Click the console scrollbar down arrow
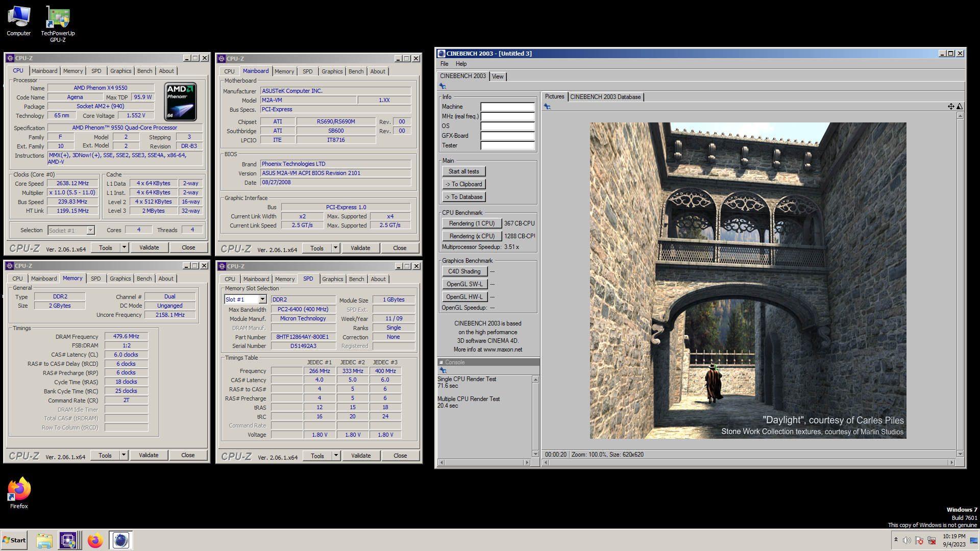Screen dimensions: 980x551 pyautogui.click(x=535, y=454)
